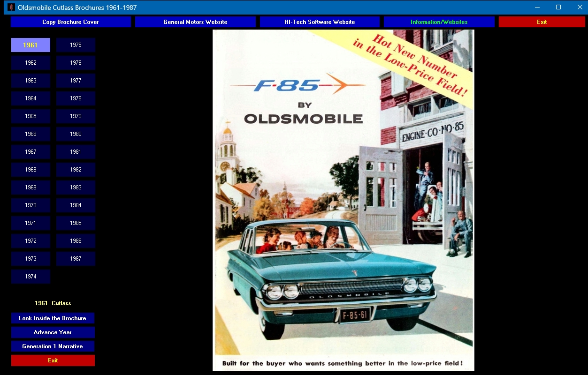The image size is (588, 375).
Task: Open Generation 1 Narrative
Action: tap(53, 346)
